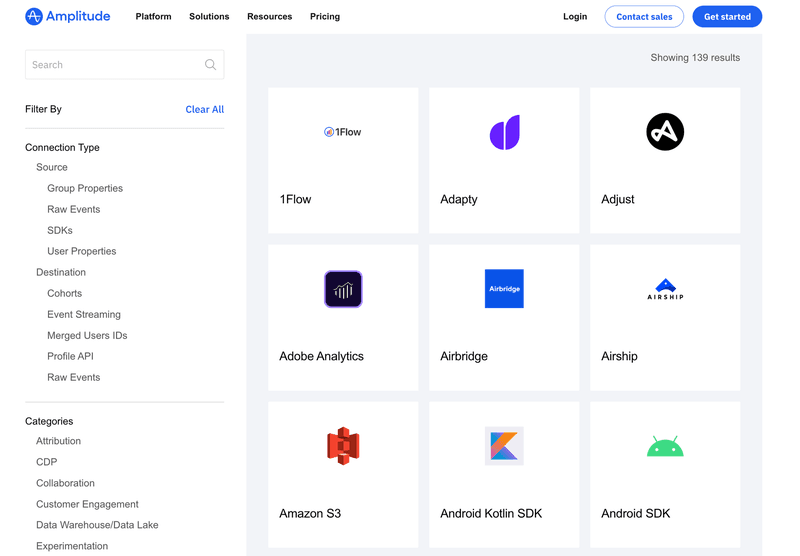Viewport: 800px width, 556px height.
Task: Open the Solutions menu
Action: click(209, 16)
